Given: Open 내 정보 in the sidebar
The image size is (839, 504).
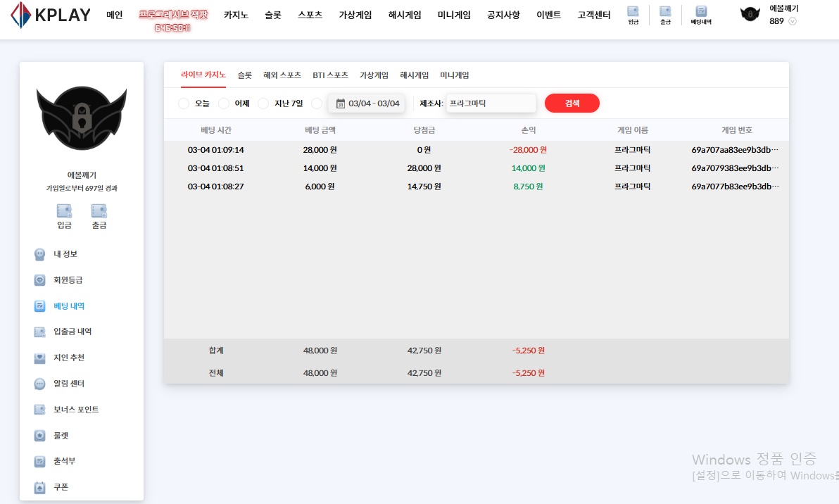Looking at the screenshot, I should tap(65, 254).
